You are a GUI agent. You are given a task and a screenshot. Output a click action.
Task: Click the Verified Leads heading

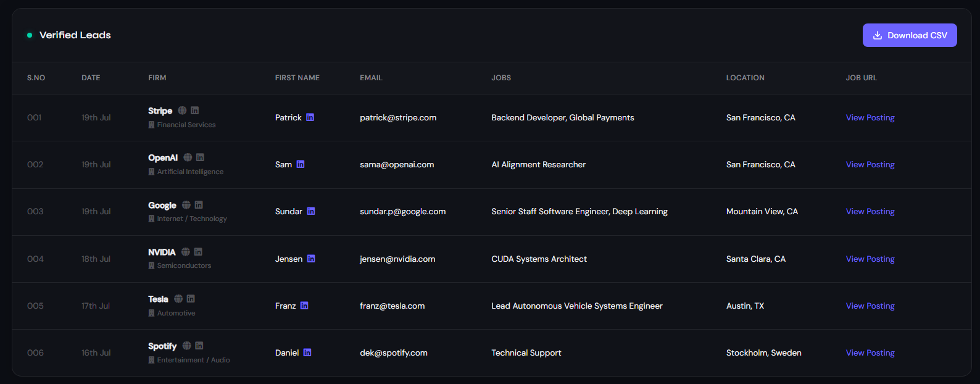(x=75, y=35)
